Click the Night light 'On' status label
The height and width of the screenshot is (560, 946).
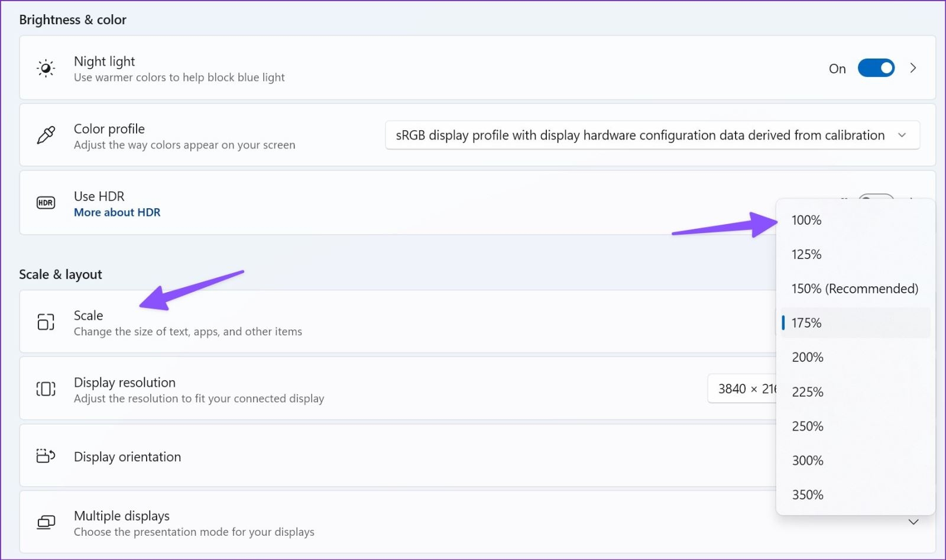pyautogui.click(x=837, y=69)
